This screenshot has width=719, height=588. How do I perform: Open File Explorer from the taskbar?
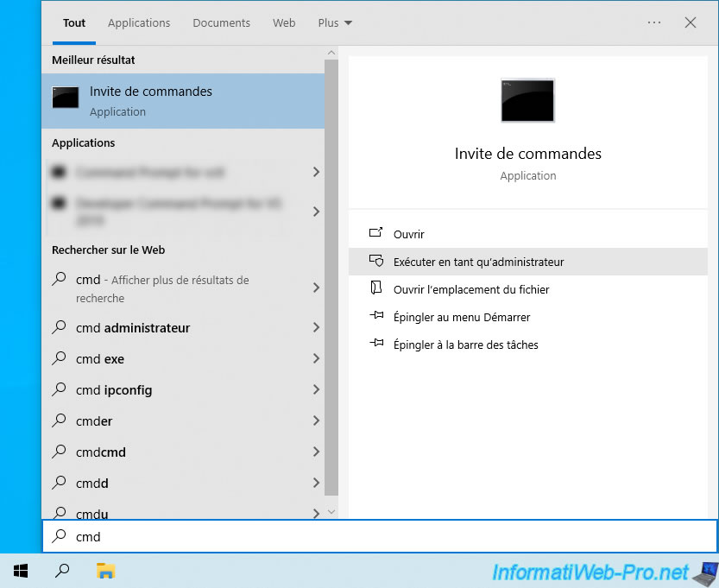point(105,571)
